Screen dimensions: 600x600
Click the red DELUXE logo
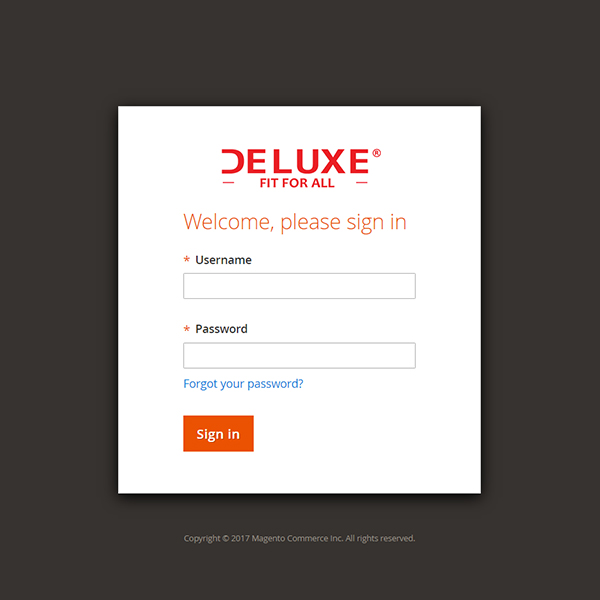(301, 168)
